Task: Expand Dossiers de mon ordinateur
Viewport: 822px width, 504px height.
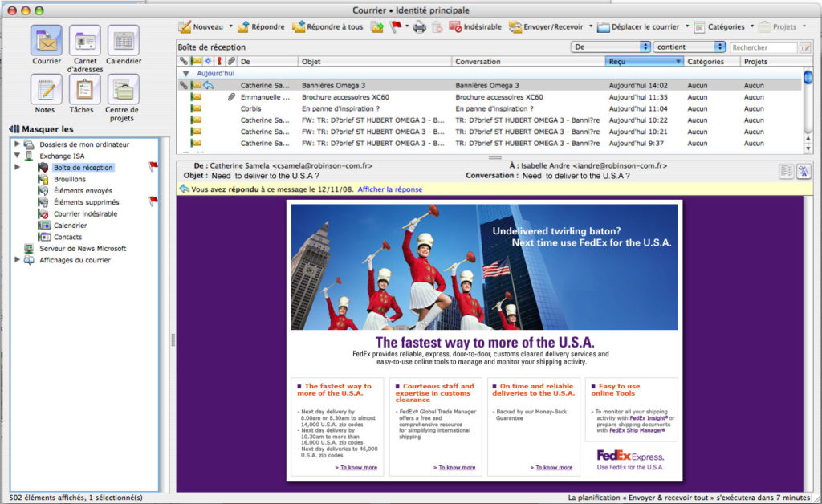Action: coord(18,144)
